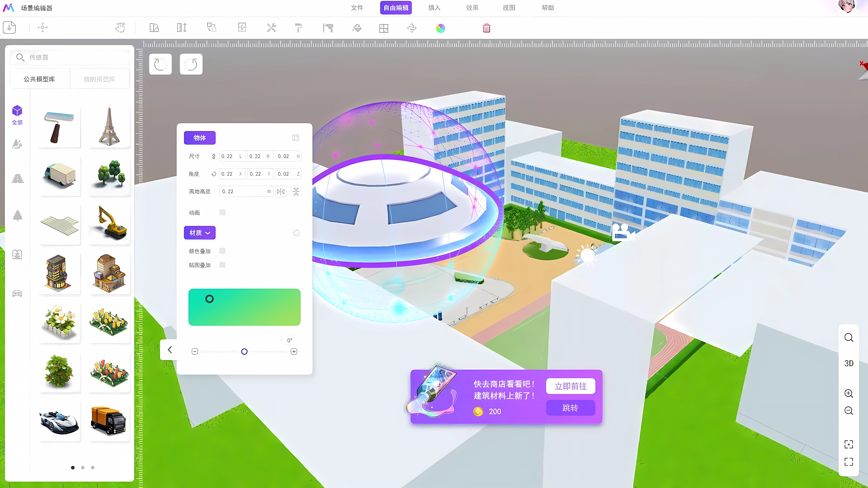Viewport: 868px width, 488px height.
Task: Click the mirror flip toolbar icon
Action: (x=154, y=28)
